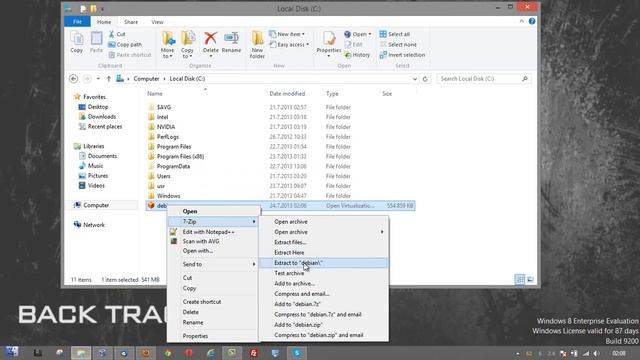Image resolution: width=640 pixels, height=360 pixels.
Task: Click Create shortcut in context menu
Action: pyautogui.click(x=213, y=302)
